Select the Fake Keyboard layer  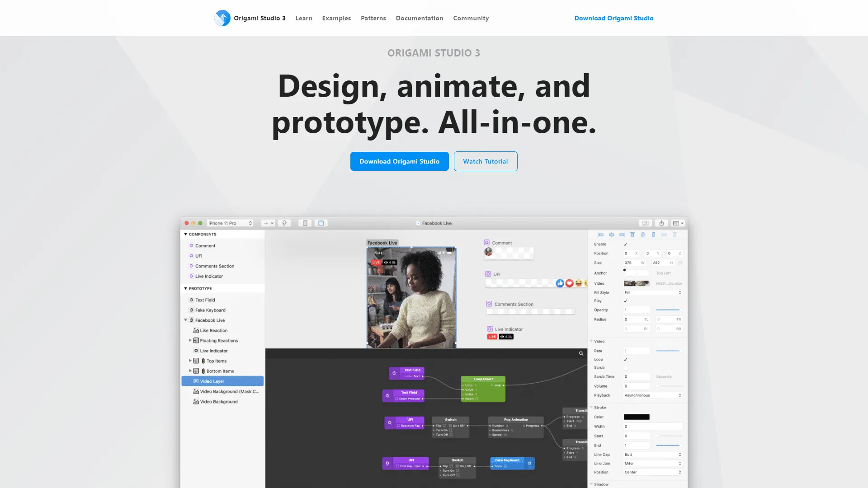[x=210, y=310]
